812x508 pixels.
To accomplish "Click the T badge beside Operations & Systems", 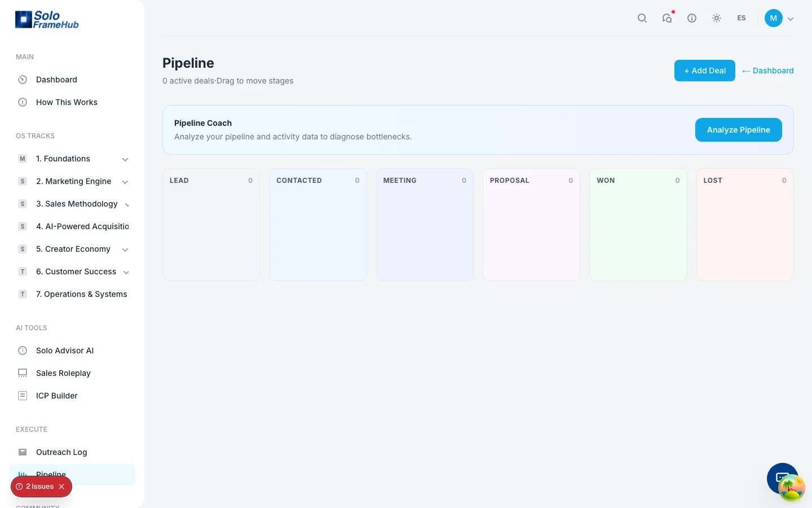I will [23, 294].
